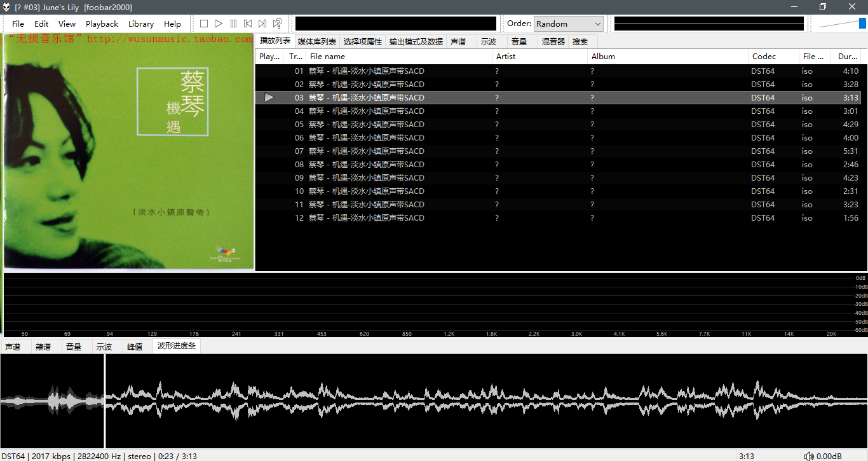868x461 pixels.
Task: Adjust the volume slider in toolbar
Action: click(x=842, y=24)
